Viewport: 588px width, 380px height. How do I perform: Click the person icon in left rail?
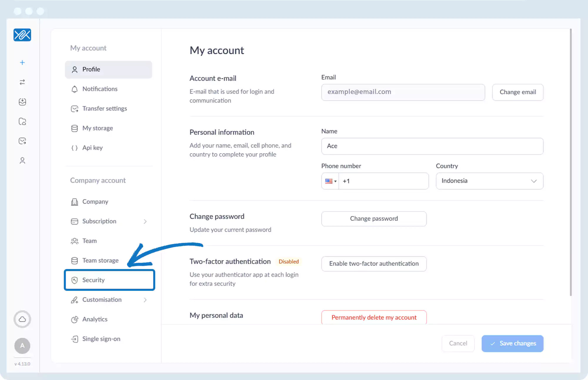[22, 160]
